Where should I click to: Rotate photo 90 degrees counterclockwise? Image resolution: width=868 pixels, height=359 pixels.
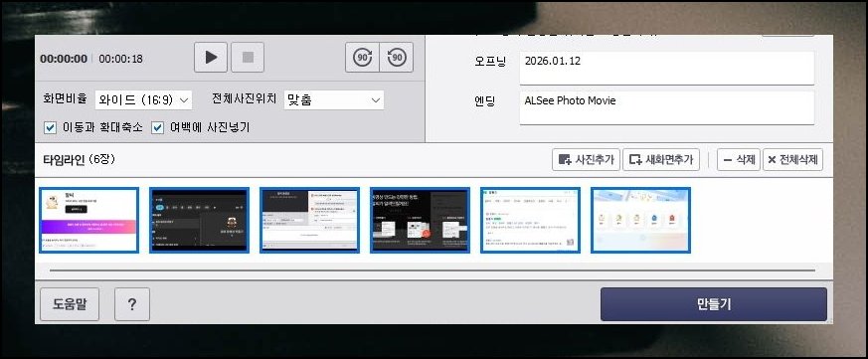(x=397, y=57)
